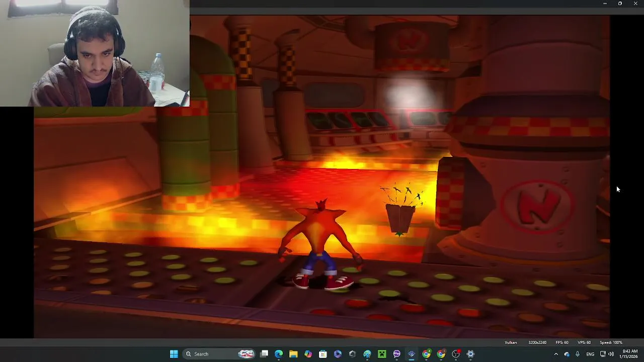The width and height of the screenshot is (644, 362).
Task: Click the 3200x2240 resolution status text
Action: pyautogui.click(x=537, y=342)
